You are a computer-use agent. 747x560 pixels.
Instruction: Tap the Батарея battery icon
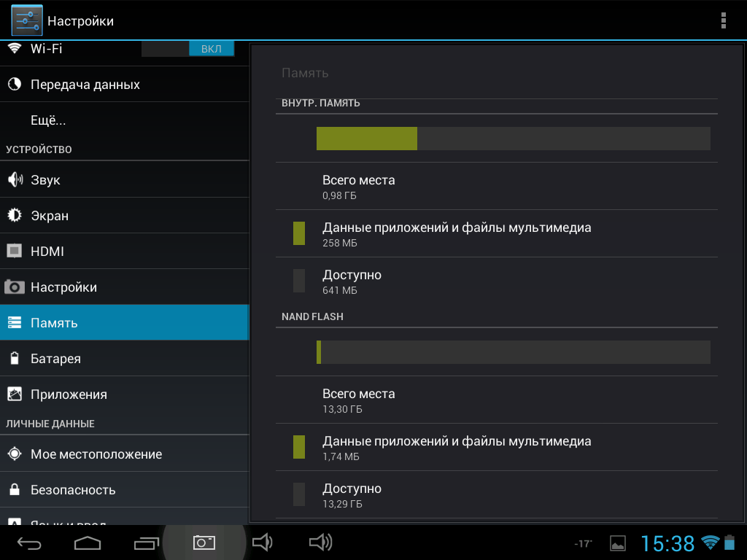coord(15,359)
